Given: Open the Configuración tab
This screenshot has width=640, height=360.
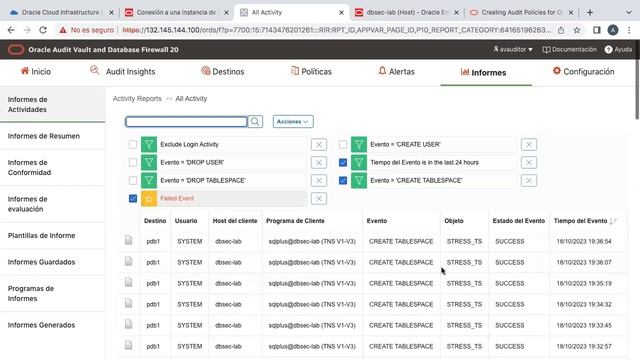Looking at the screenshot, I should tap(583, 72).
